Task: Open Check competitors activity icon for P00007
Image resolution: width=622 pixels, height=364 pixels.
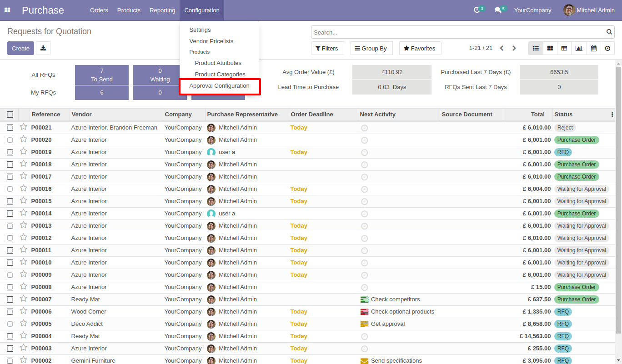Action: point(364,299)
